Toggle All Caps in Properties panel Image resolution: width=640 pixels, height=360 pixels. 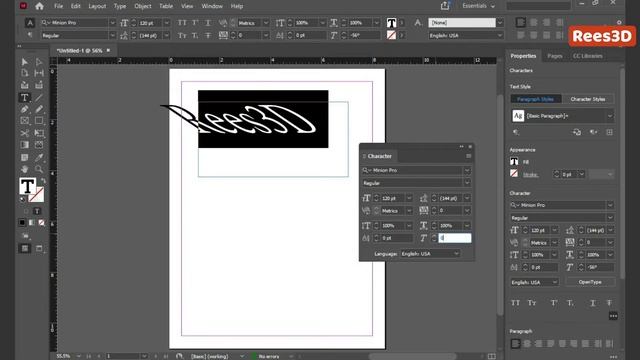(x=516, y=303)
